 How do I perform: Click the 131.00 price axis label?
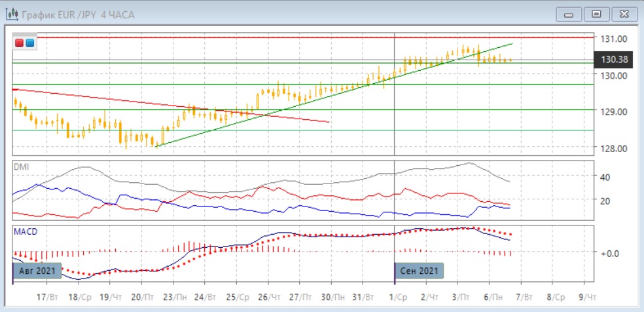point(614,39)
